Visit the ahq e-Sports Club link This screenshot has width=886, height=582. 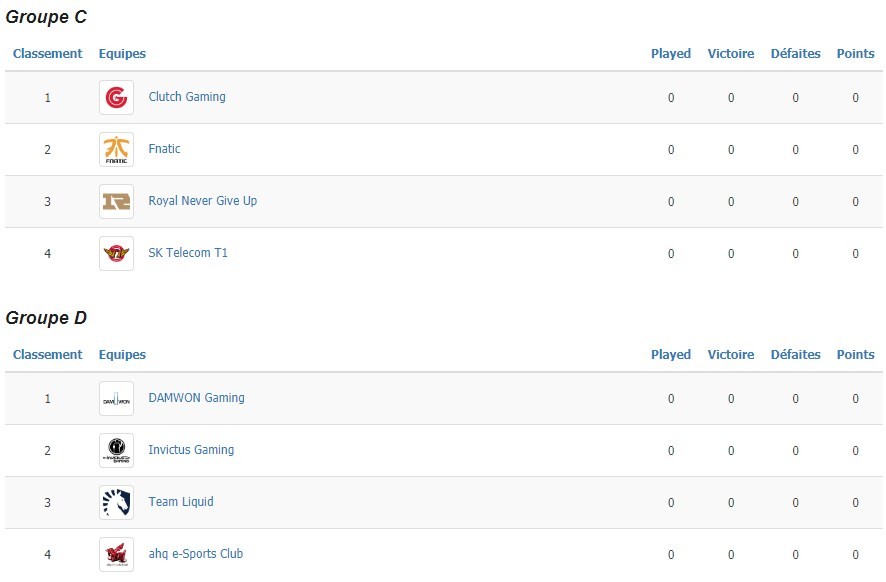(196, 554)
